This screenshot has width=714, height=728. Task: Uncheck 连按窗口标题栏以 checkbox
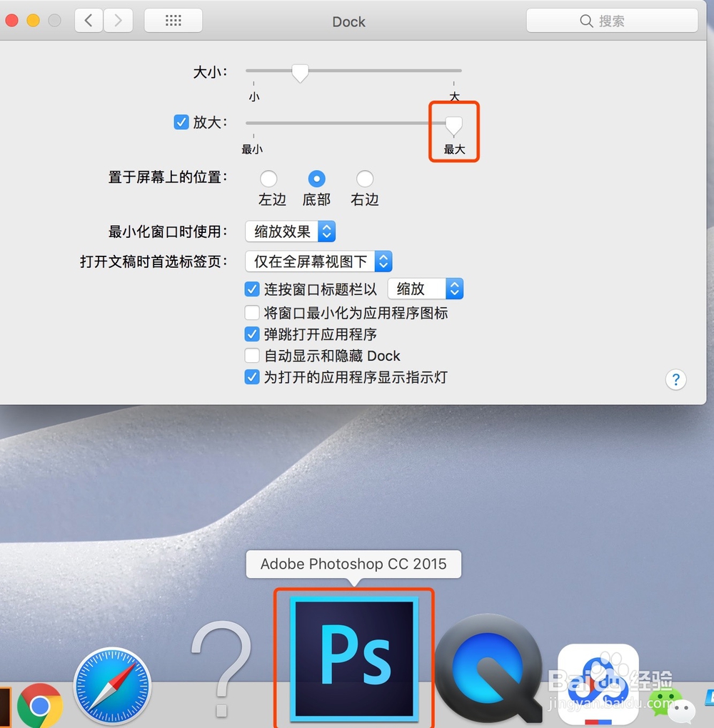pos(252,289)
